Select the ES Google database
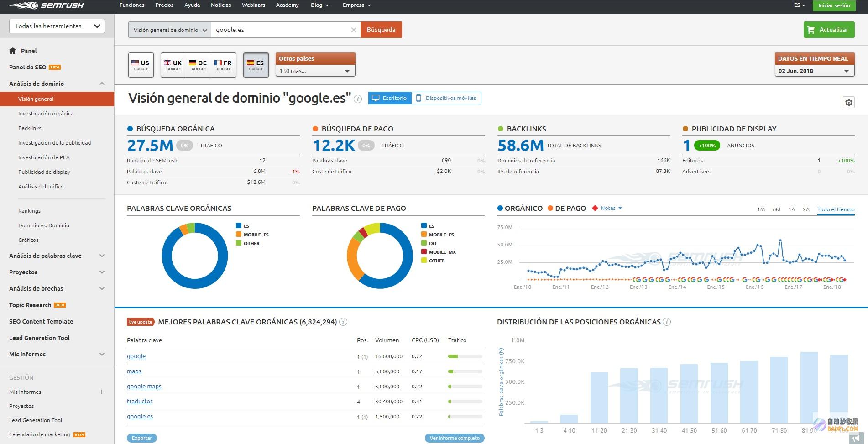This screenshot has height=444, width=868. pyautogui.click(x=256, y=65)
